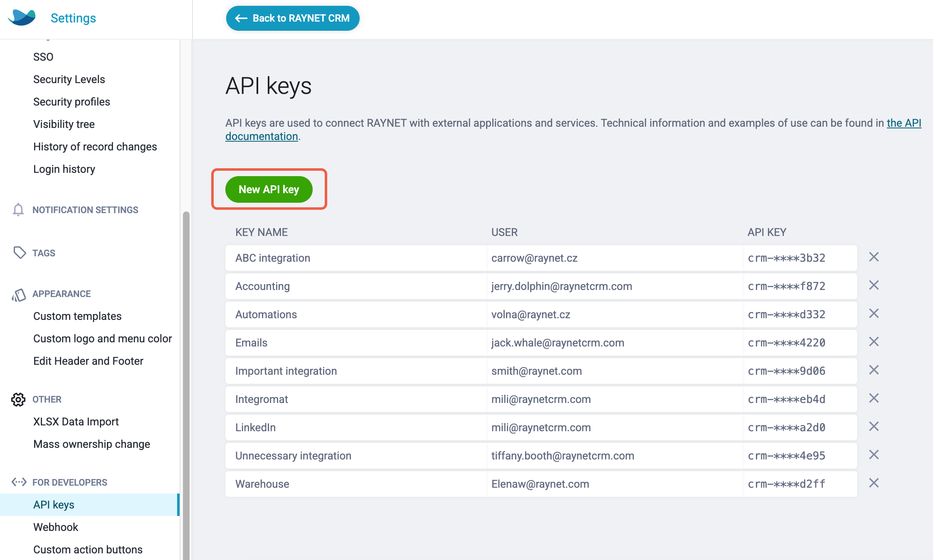This screenshot has width=933, height=560.
Task: Open Security profiles page
Action: 72,102
